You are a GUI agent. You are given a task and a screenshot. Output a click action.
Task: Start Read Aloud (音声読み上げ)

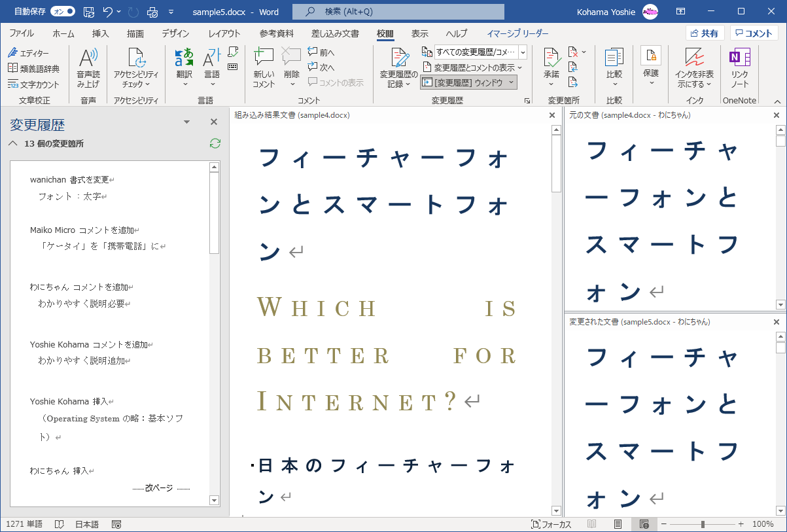88,69
